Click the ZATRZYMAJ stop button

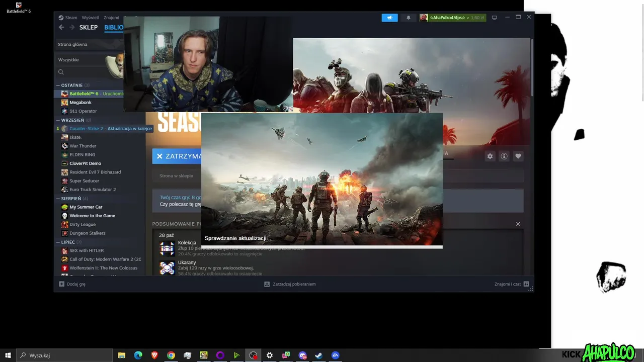177,156
